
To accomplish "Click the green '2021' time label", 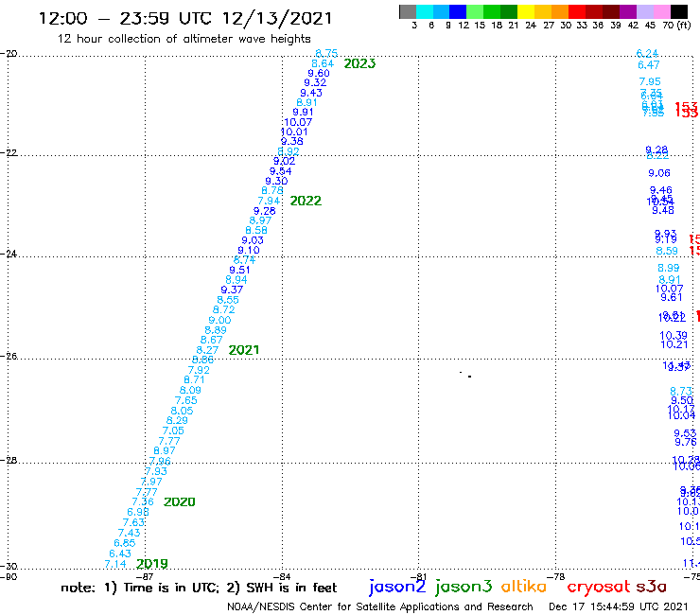I will pos(244,350).
